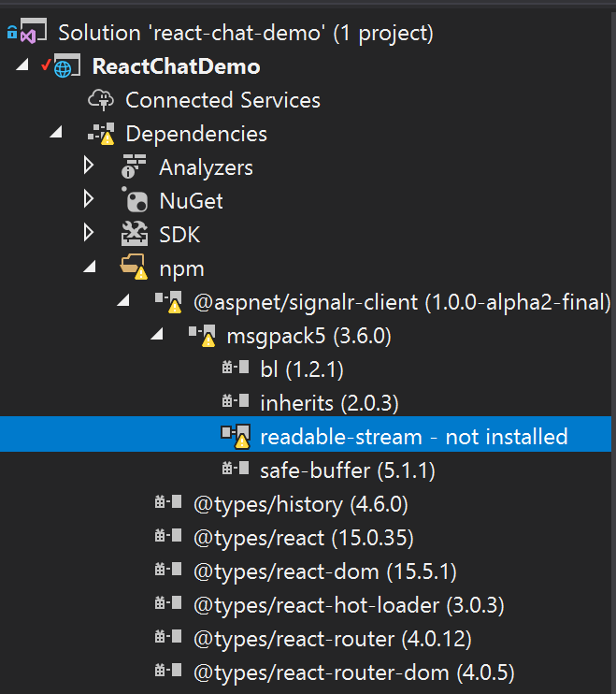
Task: Select @types/react-router-dom (4.0.5) entry
Action: (354, 672)
